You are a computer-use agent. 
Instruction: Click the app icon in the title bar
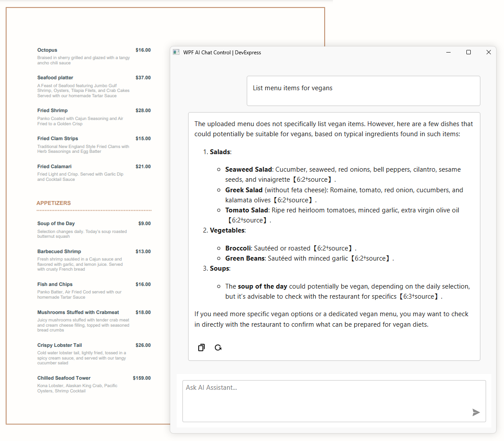pos(176,52)
